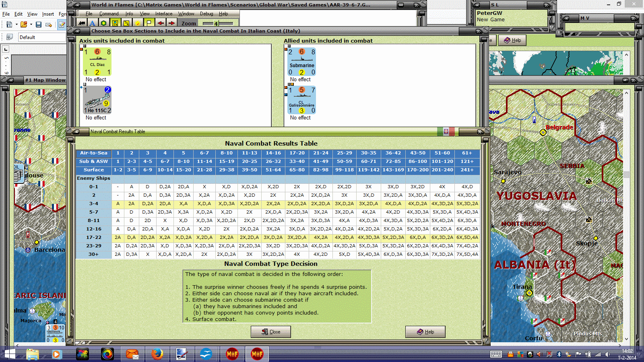Open the Debug menu

(x=206, y=14)
